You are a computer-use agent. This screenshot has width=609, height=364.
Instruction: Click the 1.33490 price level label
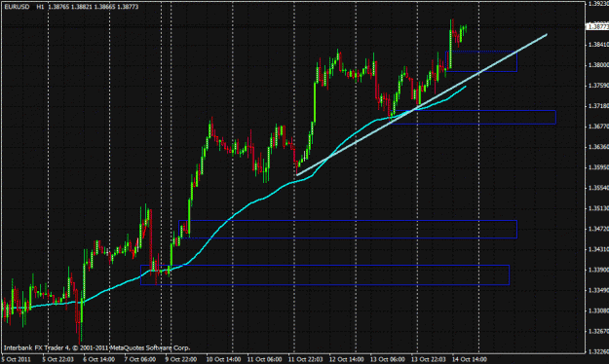pyautogui.click(x=598, y=290)
